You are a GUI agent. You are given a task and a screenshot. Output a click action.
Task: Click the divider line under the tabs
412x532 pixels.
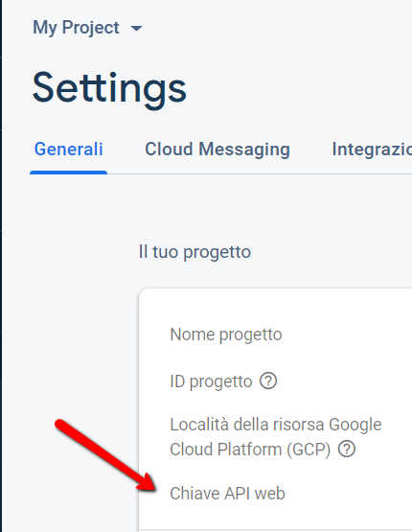[260, 174]
